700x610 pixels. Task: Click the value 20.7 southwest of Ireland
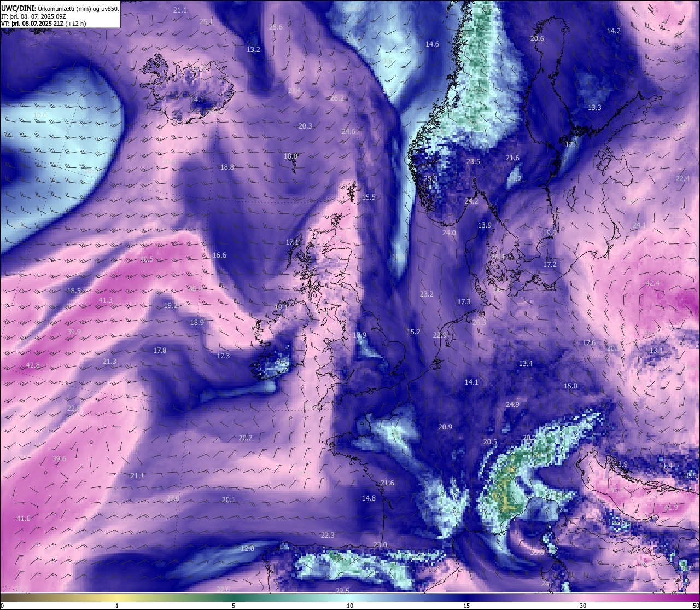[246, 438]
